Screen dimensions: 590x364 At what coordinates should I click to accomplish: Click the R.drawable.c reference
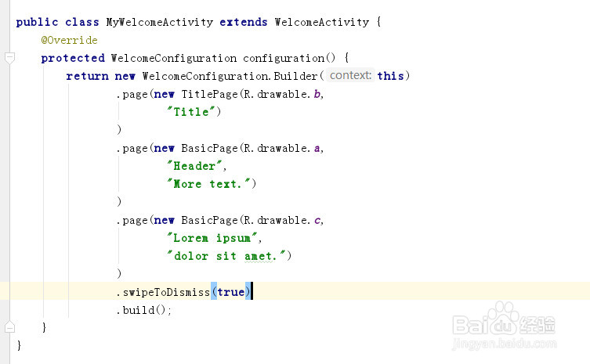click(282, 220)
